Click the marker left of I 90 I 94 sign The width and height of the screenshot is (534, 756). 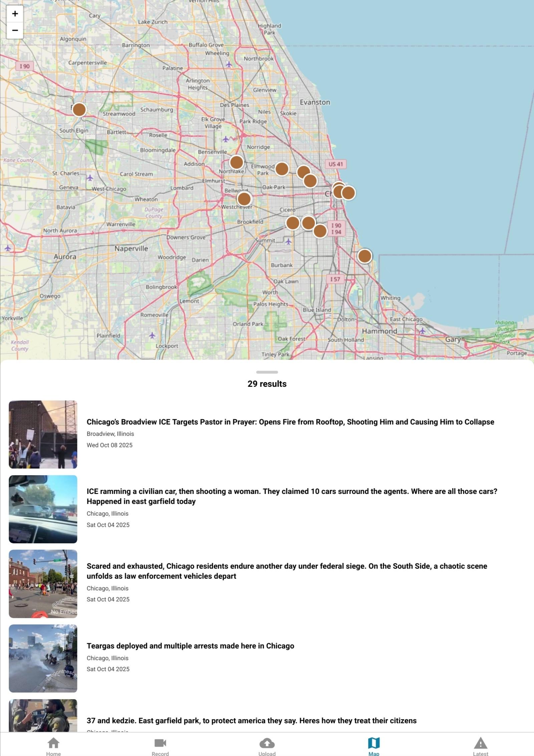pos(320,231)
